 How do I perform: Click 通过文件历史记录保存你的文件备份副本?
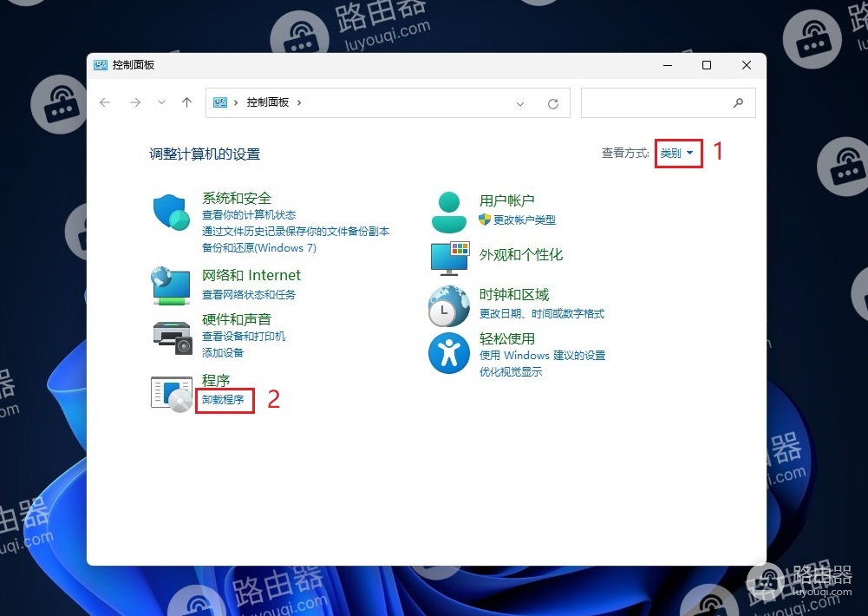pos(296,231)
